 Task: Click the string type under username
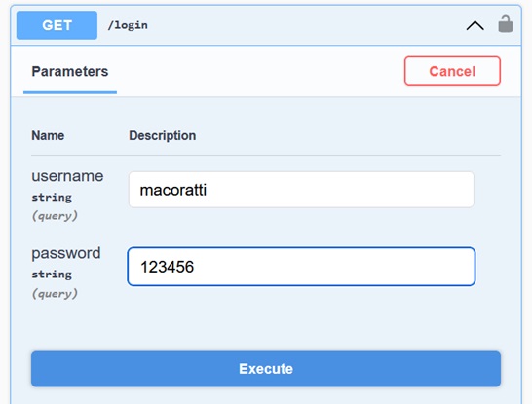pos(52,198)
